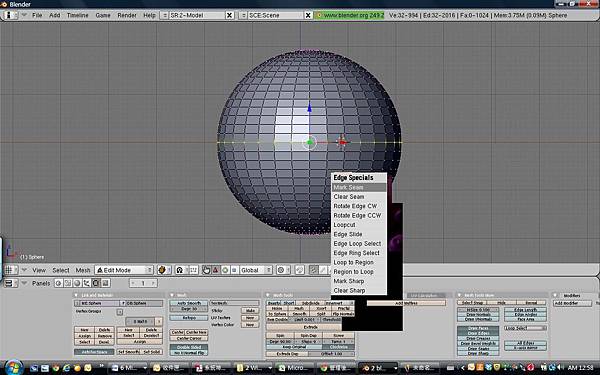Image resolution: width=600 pixels, height=375 pixels.
Task: Switch to the Logic context icon
Action: tap(59, 283)
